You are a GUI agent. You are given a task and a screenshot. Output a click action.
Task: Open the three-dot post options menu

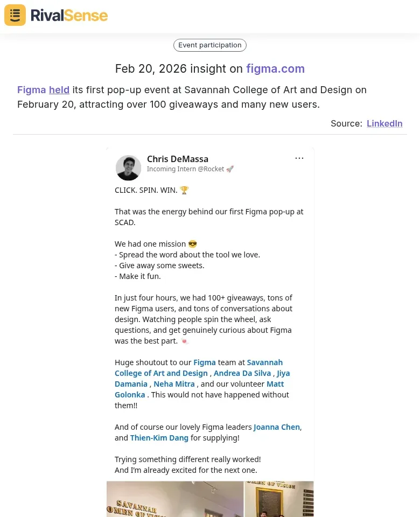pyautogui.click(x=299, y=158)
